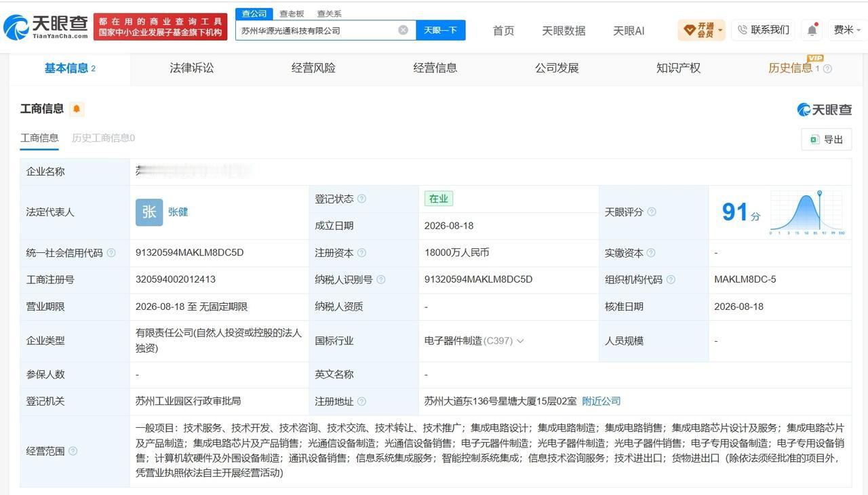Image resolution: width=868 pixels, height=495 pixels.
Task: Click the 在业 status badge
Action: [x=439, y=199]
